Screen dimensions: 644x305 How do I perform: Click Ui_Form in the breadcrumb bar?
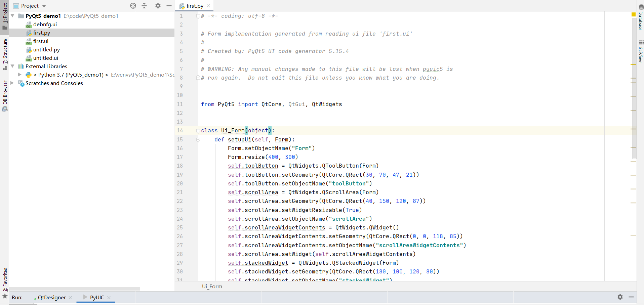[x=212, y=287]
